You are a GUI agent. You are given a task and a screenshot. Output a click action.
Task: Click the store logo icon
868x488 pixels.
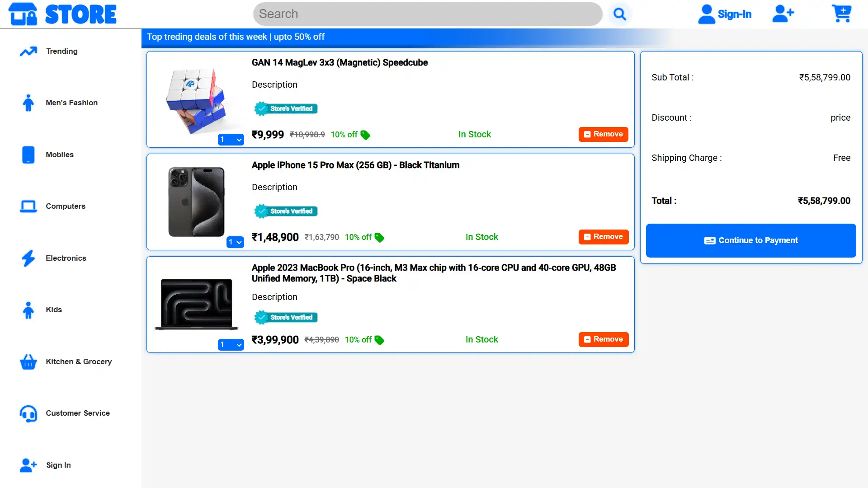[x=23, y=14]
